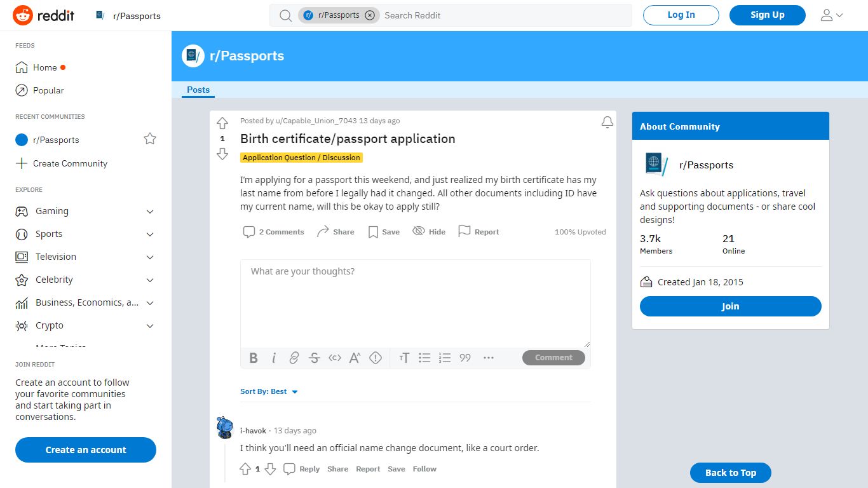The image size is (868, 488).
Task: Click the Back to Top button
Action: click(x=731, y=473)
